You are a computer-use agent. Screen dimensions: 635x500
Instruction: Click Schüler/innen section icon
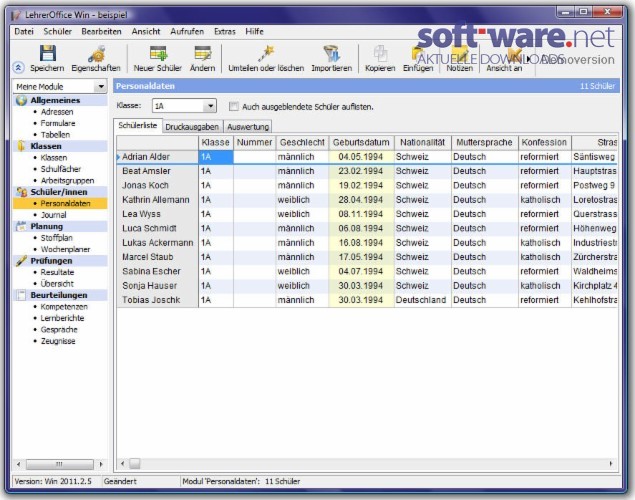(x=21, y=192)
